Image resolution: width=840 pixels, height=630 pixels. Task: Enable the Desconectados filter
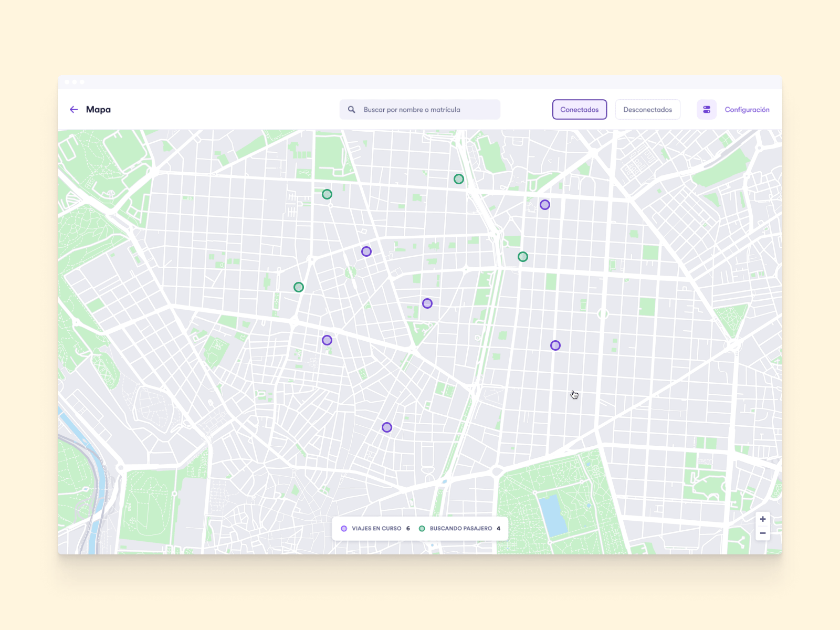click(x=647, y=109)
